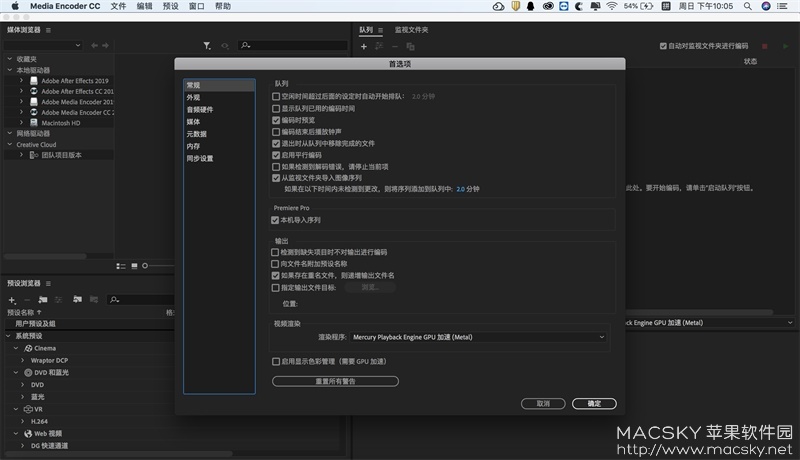Uncheck the 启用平行编码 checkbox
The height and width of the screenshot is (460, 800).
276,155
